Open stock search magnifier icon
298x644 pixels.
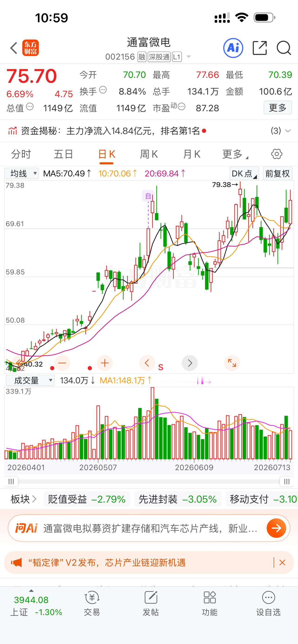coord(284,48)
